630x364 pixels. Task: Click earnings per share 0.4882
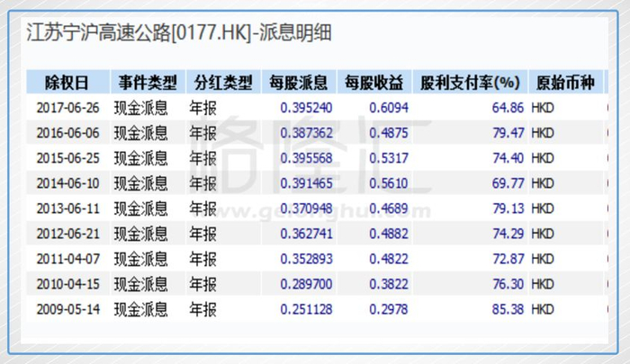389,234
